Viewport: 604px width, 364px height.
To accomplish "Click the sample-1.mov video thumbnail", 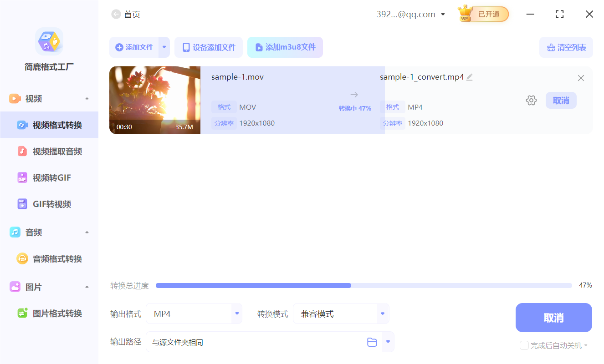I will coord(155,100).
